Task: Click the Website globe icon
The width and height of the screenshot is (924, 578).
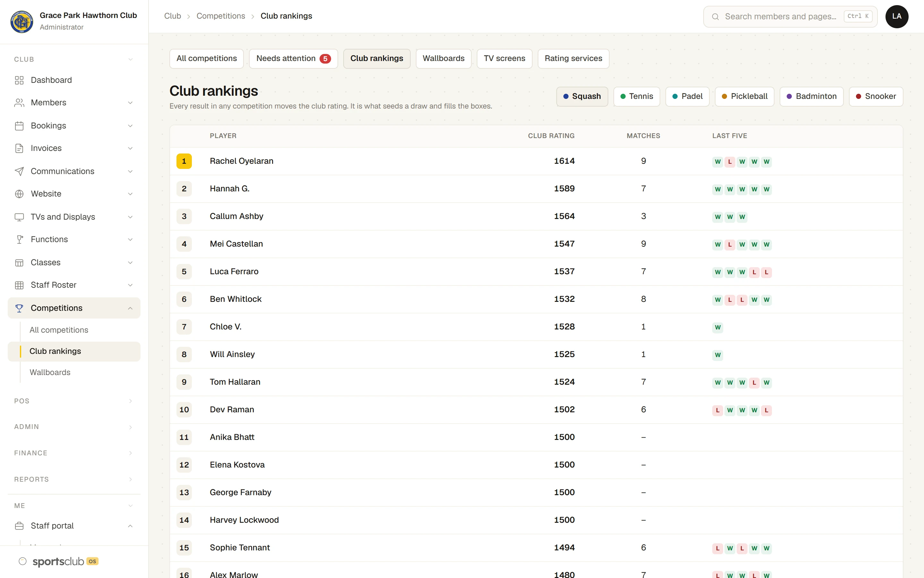Action: (19, 194)
